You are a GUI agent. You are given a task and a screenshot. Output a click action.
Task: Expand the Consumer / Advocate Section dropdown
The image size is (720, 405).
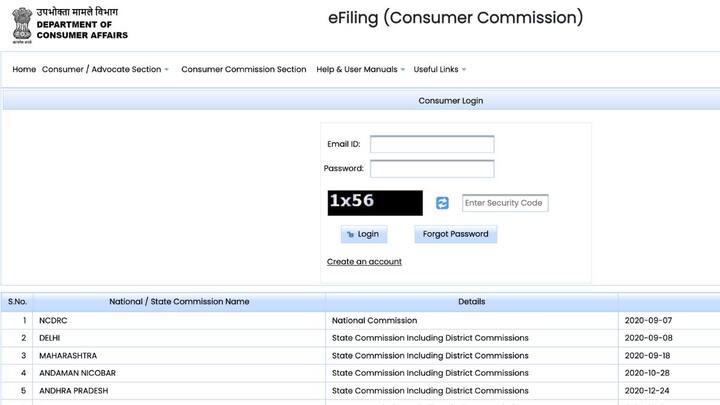coord(105,70)
